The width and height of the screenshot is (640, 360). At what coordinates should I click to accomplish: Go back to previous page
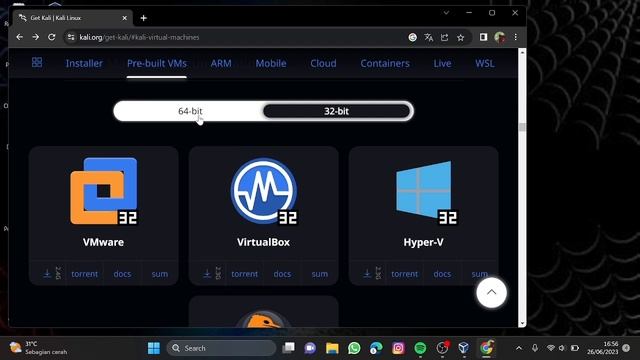(20, 37)
